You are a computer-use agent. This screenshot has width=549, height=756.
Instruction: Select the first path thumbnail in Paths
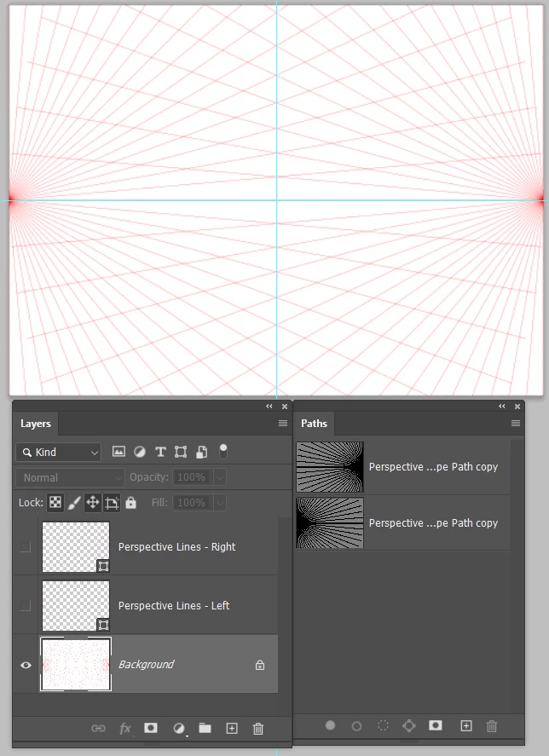click(330, 467)
